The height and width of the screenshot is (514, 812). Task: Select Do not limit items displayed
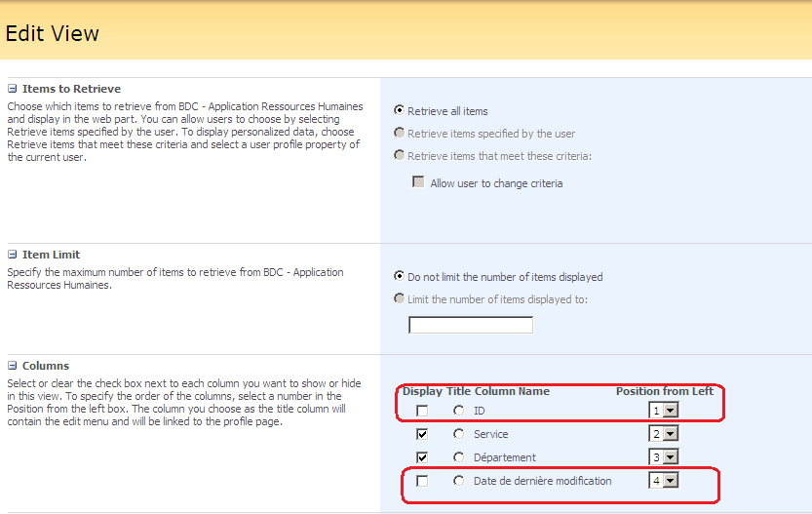coord(400,276)
